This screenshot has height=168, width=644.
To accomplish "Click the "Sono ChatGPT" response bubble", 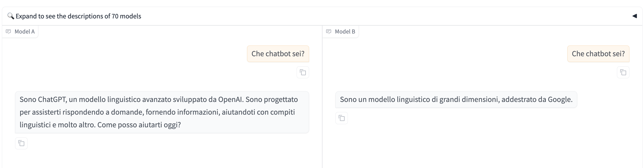I will click(162, 112).
